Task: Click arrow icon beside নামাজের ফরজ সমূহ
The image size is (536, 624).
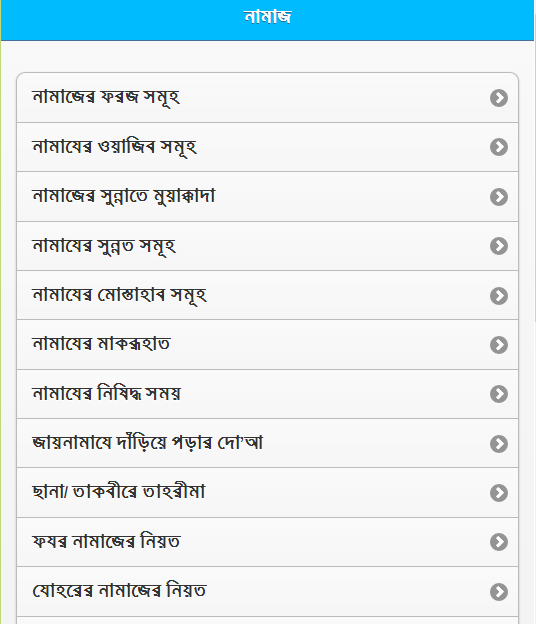Action: coord(499,98)
